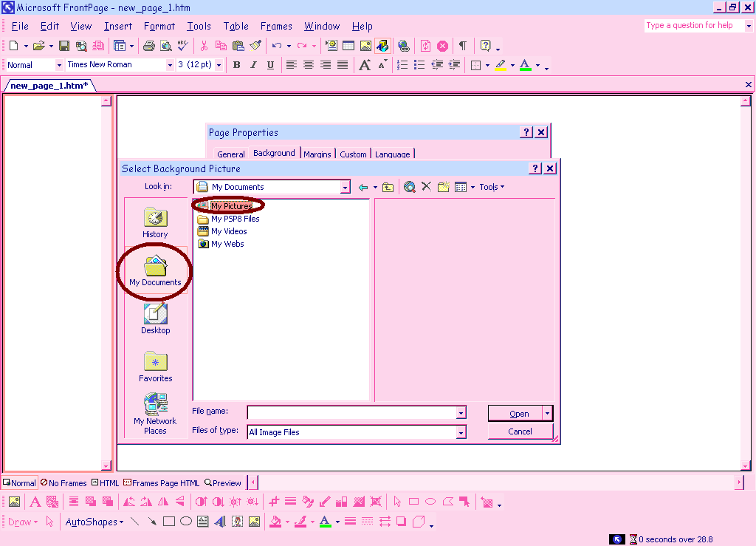Expand font size dropdown
Image resolution: width=756 pixels, height=546 pixels.
219,64
